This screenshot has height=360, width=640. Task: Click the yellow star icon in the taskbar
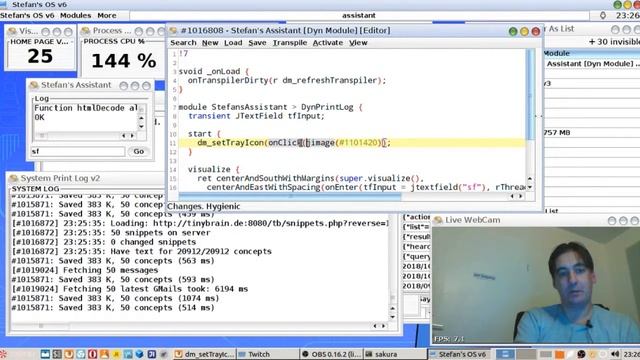(x=116, y=354)
